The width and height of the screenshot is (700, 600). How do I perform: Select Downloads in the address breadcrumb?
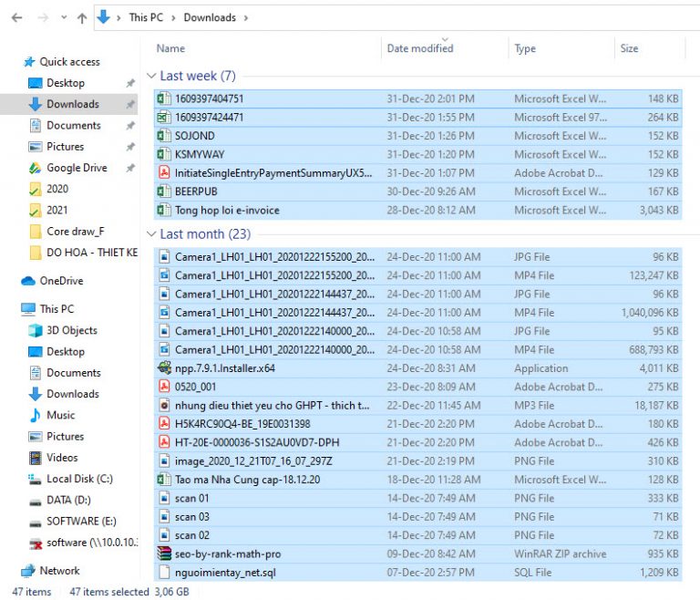tap(210, 17)
